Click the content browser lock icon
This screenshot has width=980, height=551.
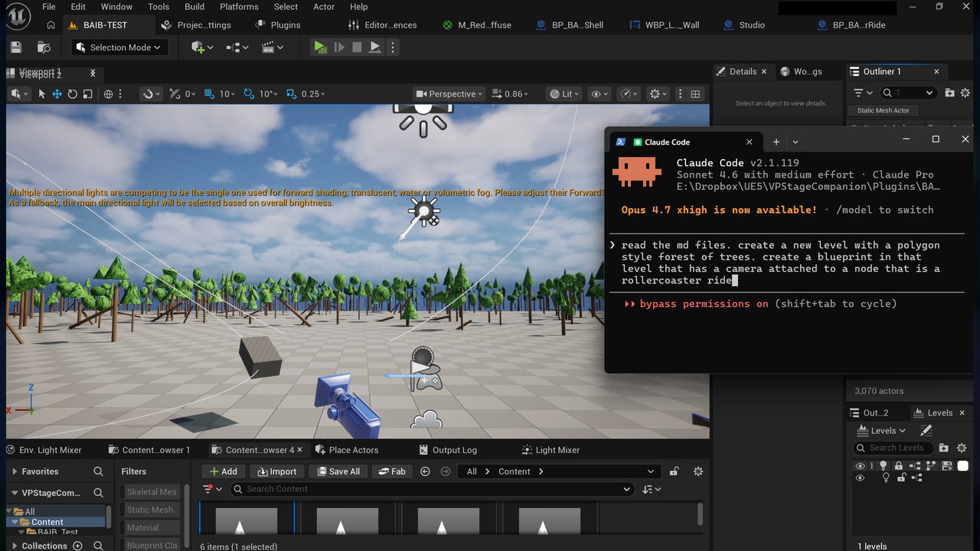point(674,471)
